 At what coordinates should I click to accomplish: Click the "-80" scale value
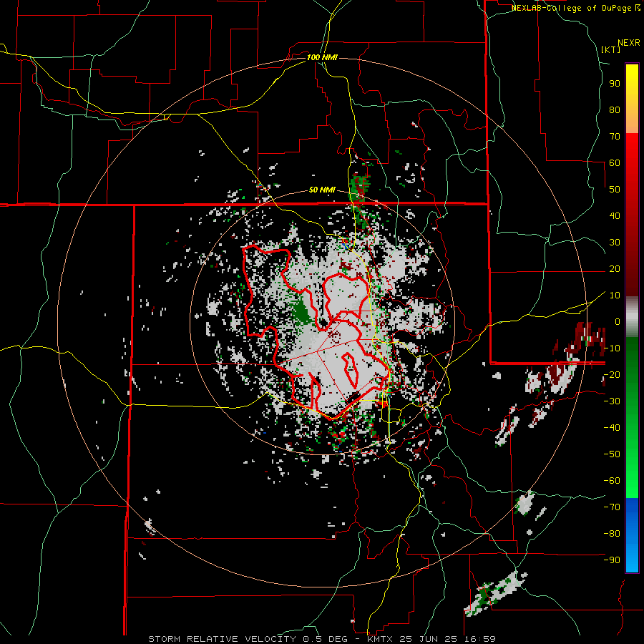coord(612,534)
